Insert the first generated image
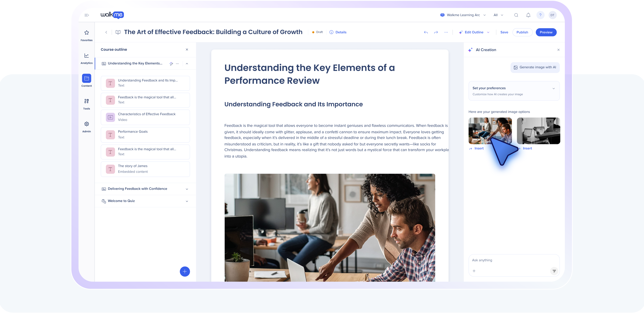The height and width of the screenshot is (314, 644). pos(476,149)
